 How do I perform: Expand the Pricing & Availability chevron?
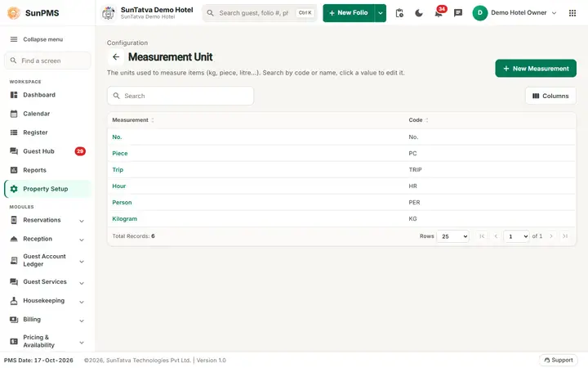tap(82, 342)
